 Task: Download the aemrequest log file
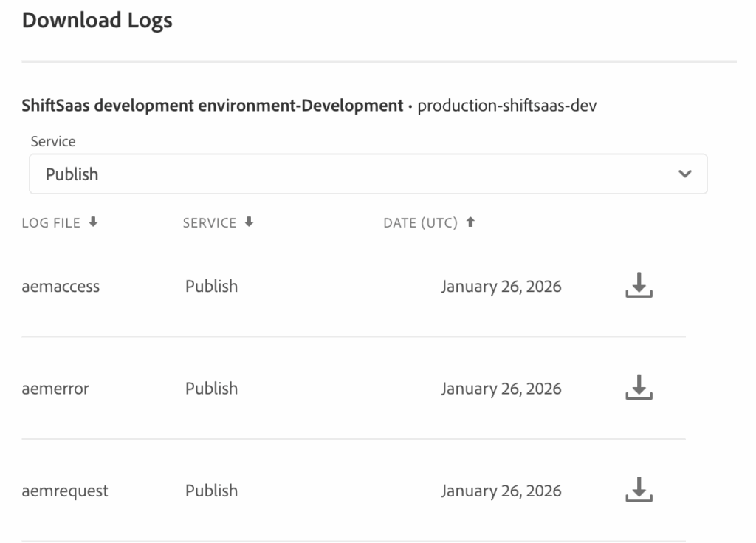point(639,490)
